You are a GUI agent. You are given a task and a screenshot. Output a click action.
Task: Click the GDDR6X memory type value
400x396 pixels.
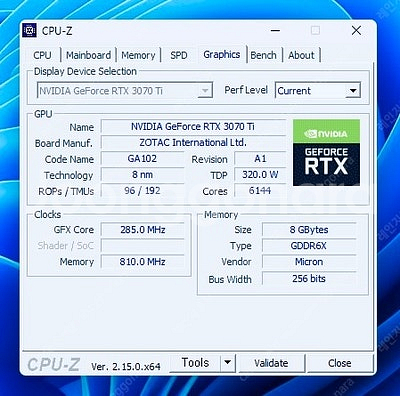point(309,246)
